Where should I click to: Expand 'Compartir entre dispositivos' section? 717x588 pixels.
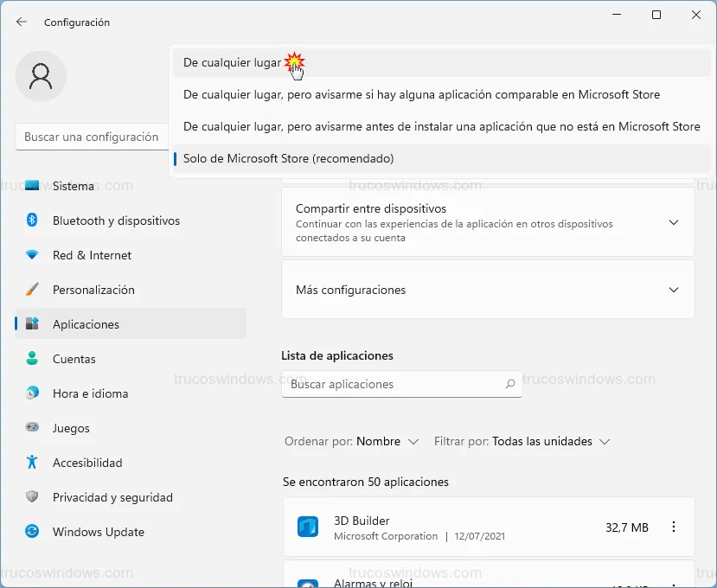(x=674, y=222)
